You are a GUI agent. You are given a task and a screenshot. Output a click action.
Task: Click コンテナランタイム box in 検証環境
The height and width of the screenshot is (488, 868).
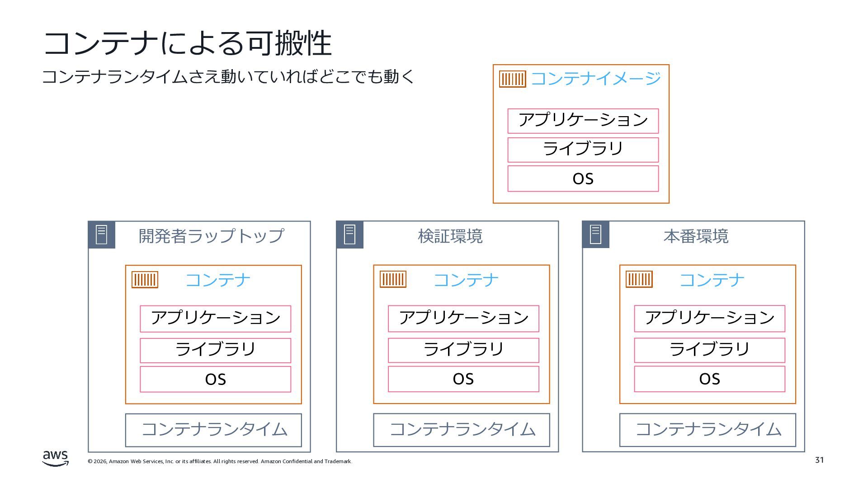tap(462, 430)
